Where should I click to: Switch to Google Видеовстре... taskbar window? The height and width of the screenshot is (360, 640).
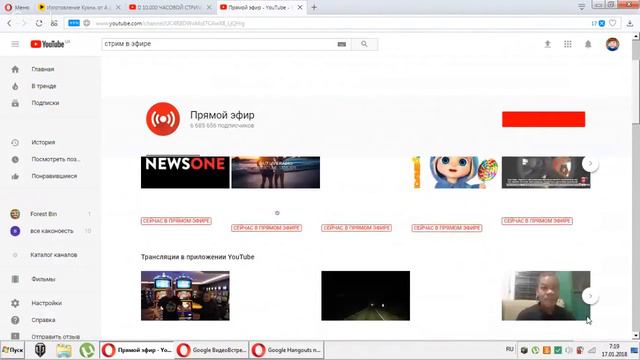pyautogui.click(x=211, y=350)
